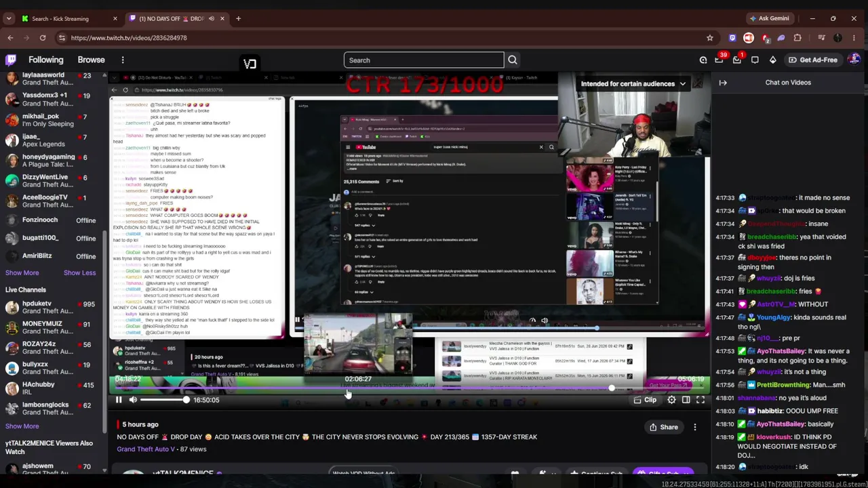
Task: Open HAchubby IRL channel
Action: [52, 389]
